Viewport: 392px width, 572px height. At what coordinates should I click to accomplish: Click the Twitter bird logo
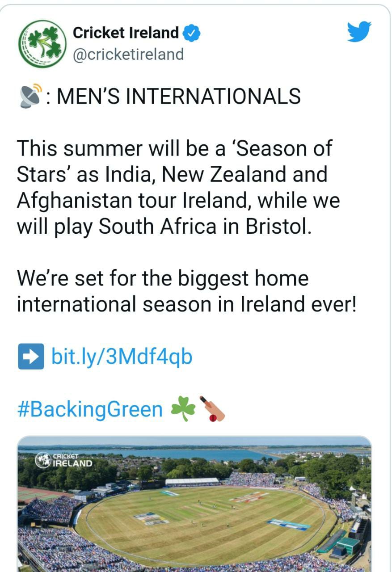(359, 32)
